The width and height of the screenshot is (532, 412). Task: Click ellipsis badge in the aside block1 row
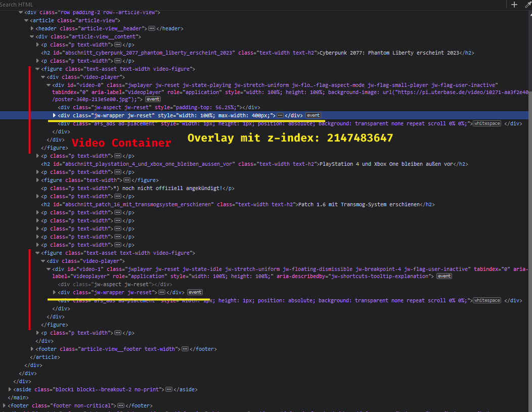pyautogui.click(x=168, y=389)
